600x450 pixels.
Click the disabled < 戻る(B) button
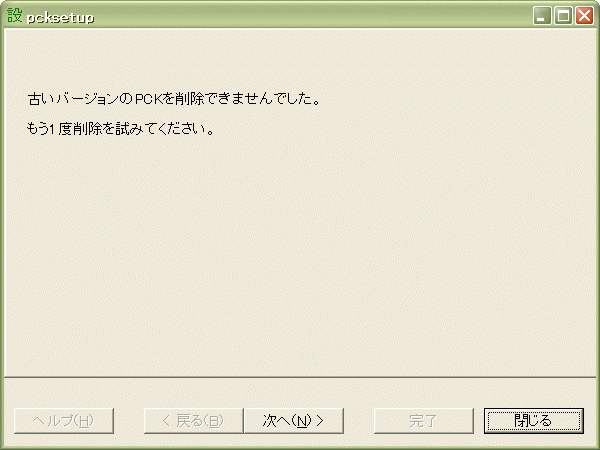pyautogui.click(x=194, y=421)
